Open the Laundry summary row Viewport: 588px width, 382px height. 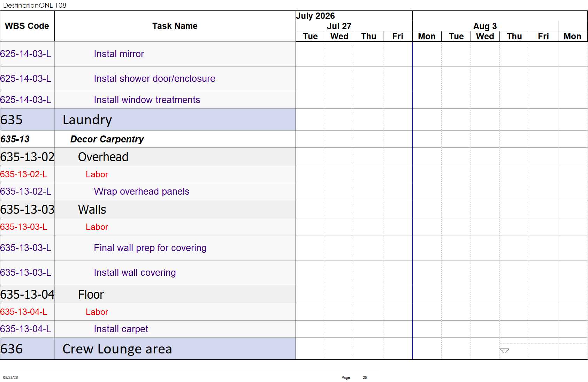point(148,120)
